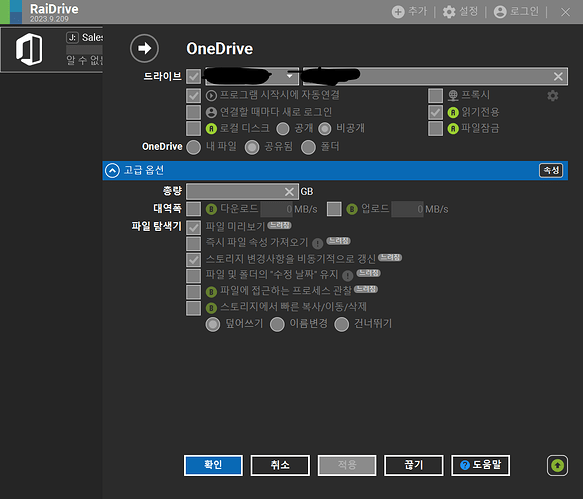Enable the 프록시 checkbox
The image size is (583, 499).
(x=435, y=96)
